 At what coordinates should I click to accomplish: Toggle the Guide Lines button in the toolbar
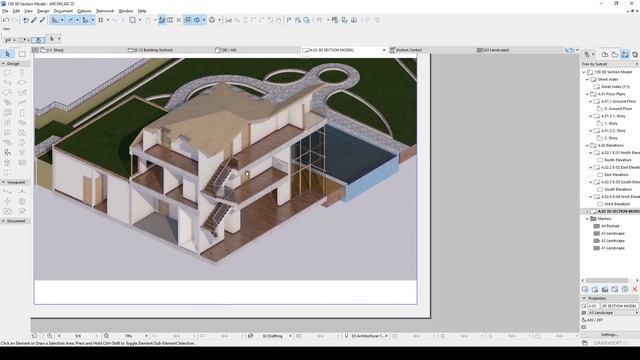[x=55, y=20]
